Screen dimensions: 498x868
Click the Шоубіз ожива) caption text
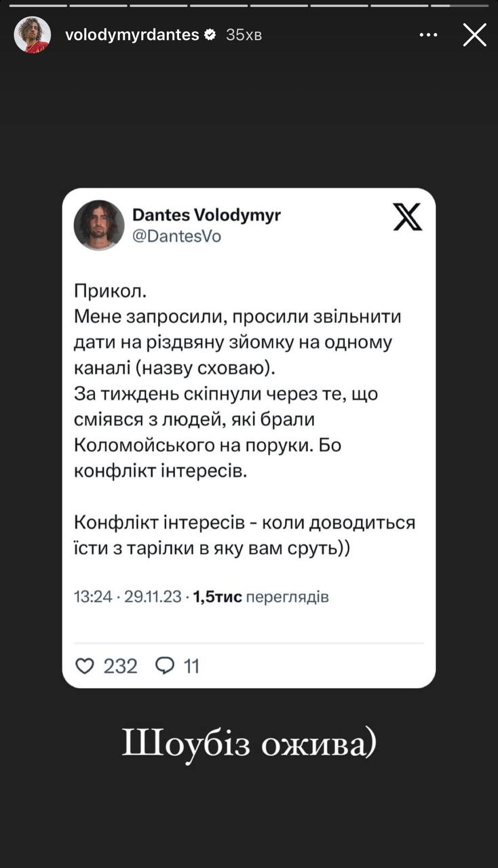click(249, 744)
